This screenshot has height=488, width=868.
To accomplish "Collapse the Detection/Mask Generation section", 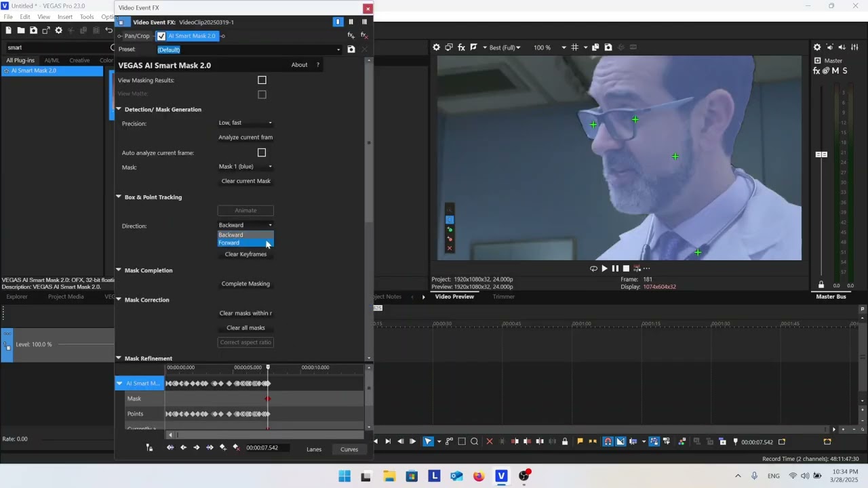I will (119, 109).
